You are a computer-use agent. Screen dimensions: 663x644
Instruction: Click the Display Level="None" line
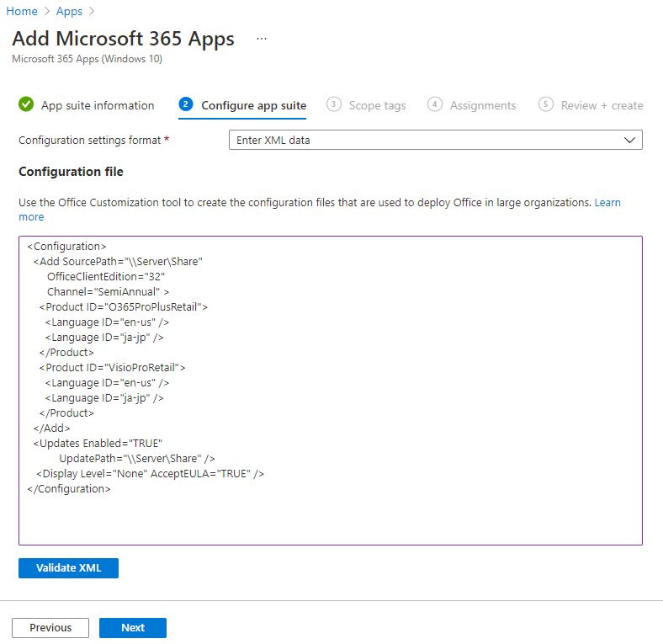[x=150, y=473]
